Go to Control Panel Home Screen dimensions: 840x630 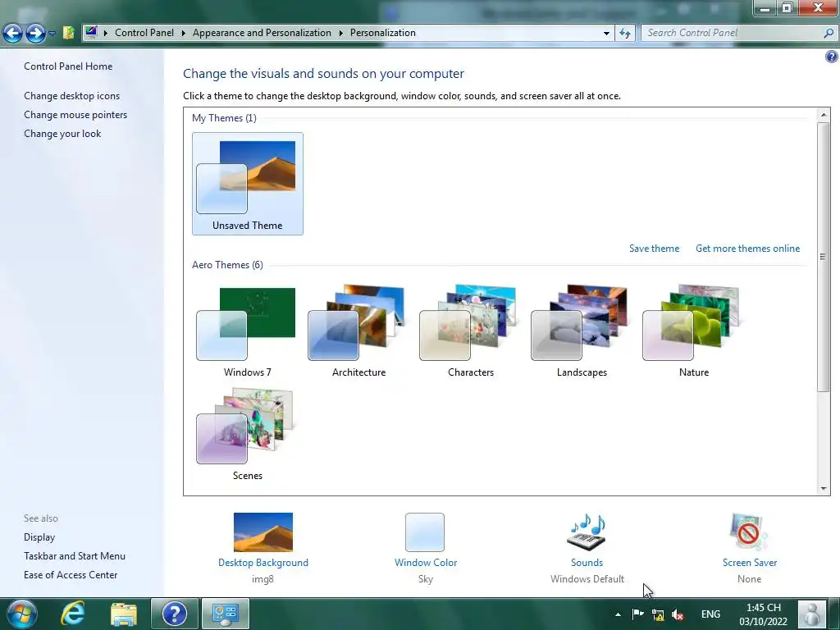(x=68, y=66)
